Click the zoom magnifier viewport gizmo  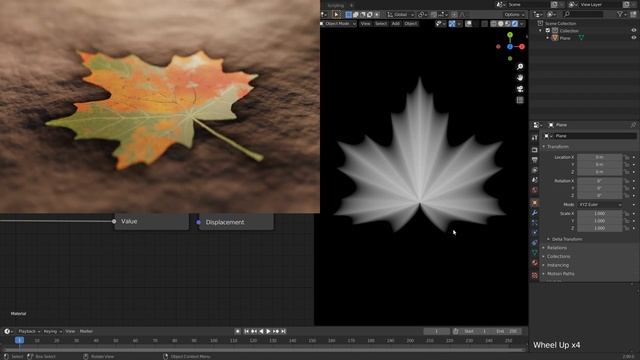point(520,67)
